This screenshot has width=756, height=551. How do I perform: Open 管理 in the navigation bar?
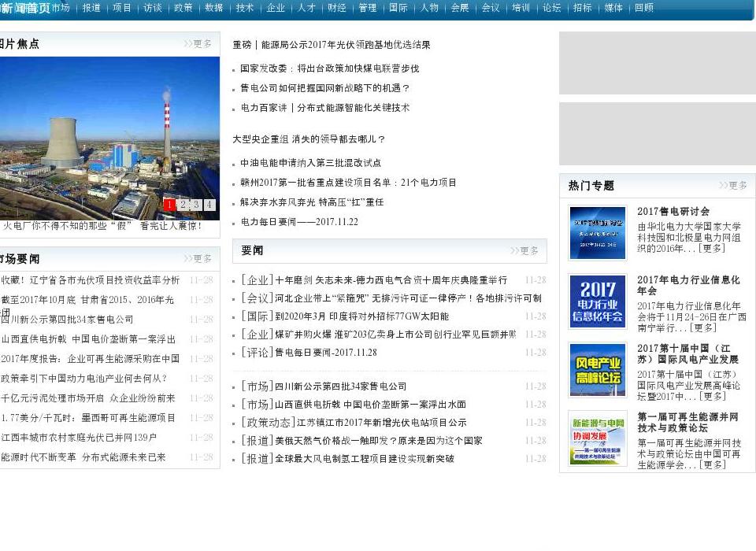point(368,8)
